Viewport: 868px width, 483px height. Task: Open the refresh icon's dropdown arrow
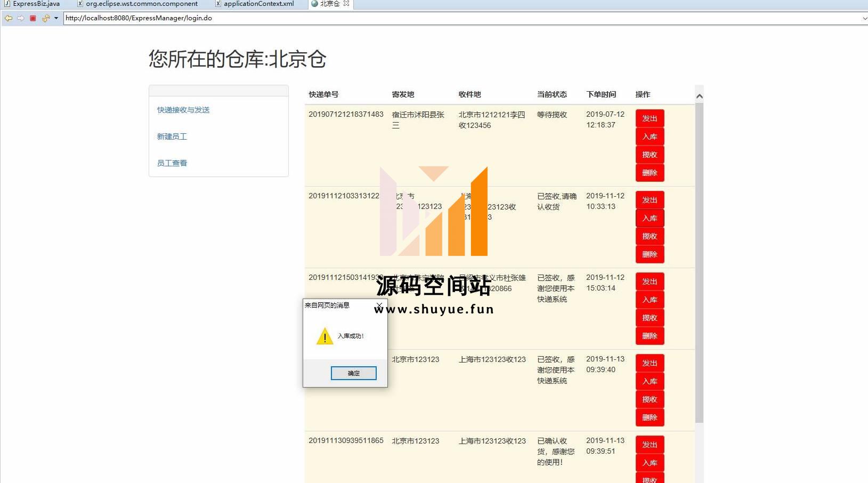tap(56, 18)
